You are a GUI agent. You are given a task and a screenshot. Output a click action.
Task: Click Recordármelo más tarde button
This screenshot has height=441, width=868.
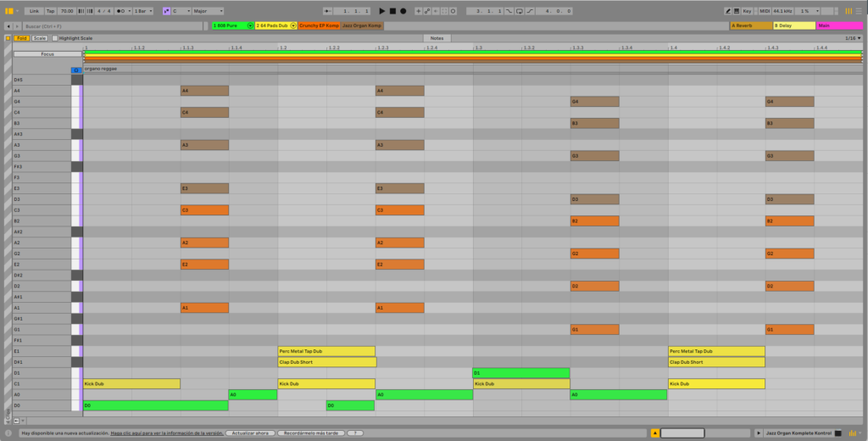coord(311,433)
